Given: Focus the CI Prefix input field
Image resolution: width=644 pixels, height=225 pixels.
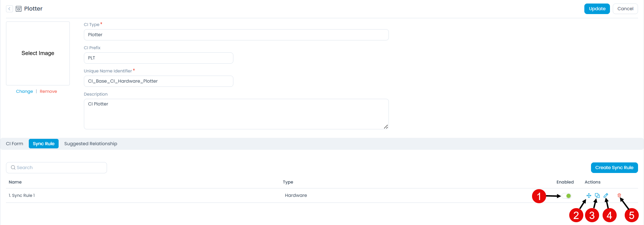Looking at the screenshot, I should point(158,58).
